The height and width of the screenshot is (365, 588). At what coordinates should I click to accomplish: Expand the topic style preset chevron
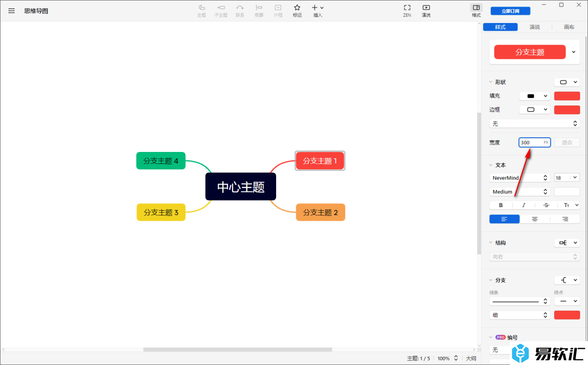[x=574, y=52]
